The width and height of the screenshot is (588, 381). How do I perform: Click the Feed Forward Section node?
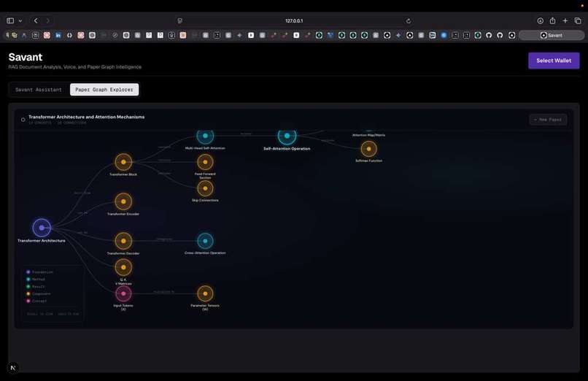[205, 162]
